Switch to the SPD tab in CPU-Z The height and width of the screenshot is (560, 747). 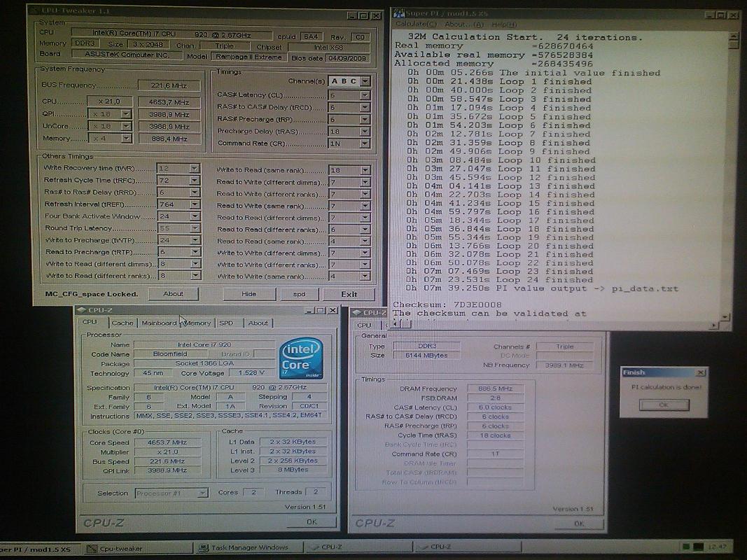(226, 323)
